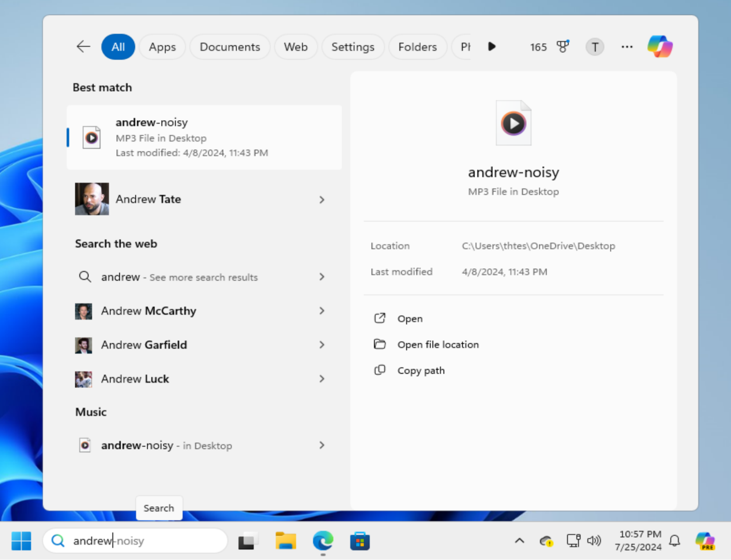Choose Copy path
731x560 pixels.
[x=421, y=371]
